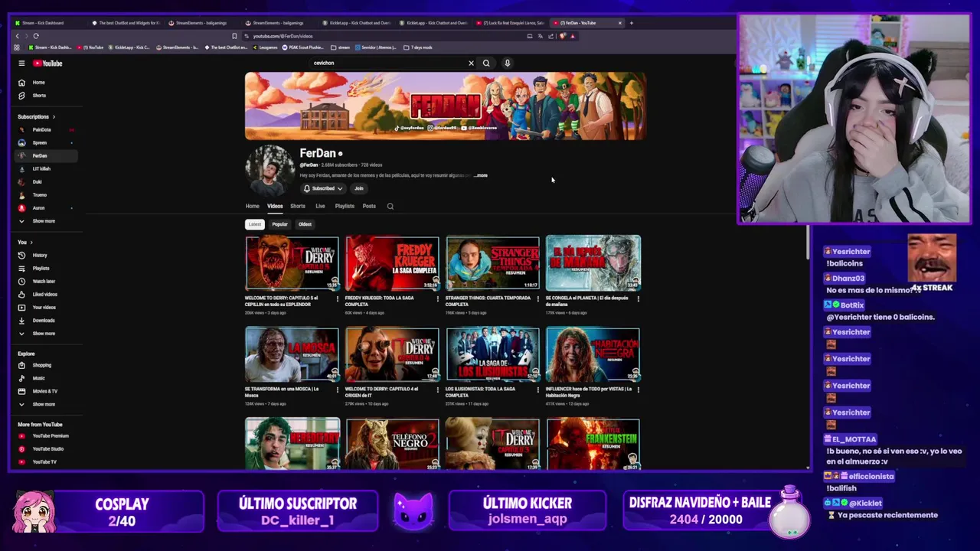980x551 pixels.
Task: Click the YouTube logo
Action: pos(47,64)
